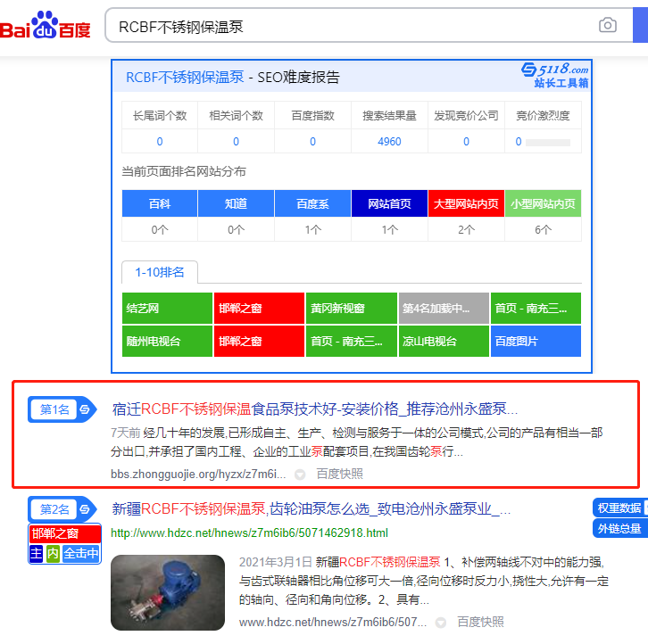Click the 5118 icon beside 第1名 badge
Image resolution: width=648 pixels, height=644 pixels.
tap(85, 409)
